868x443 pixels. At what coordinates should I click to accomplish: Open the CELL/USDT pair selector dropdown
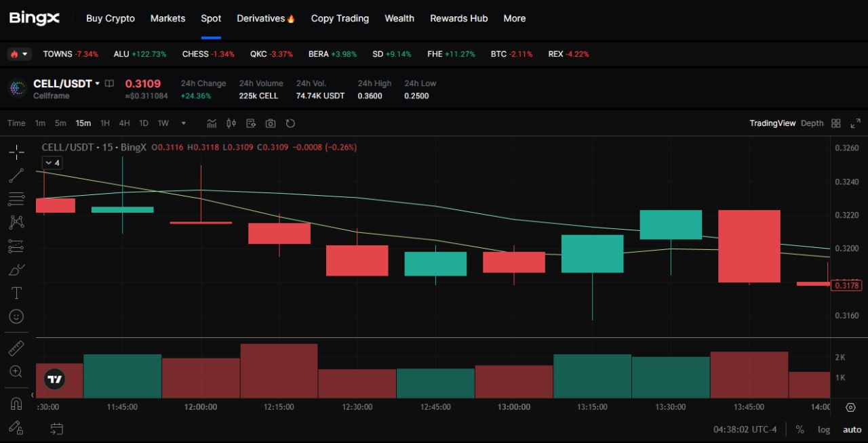tap(97, 84)
